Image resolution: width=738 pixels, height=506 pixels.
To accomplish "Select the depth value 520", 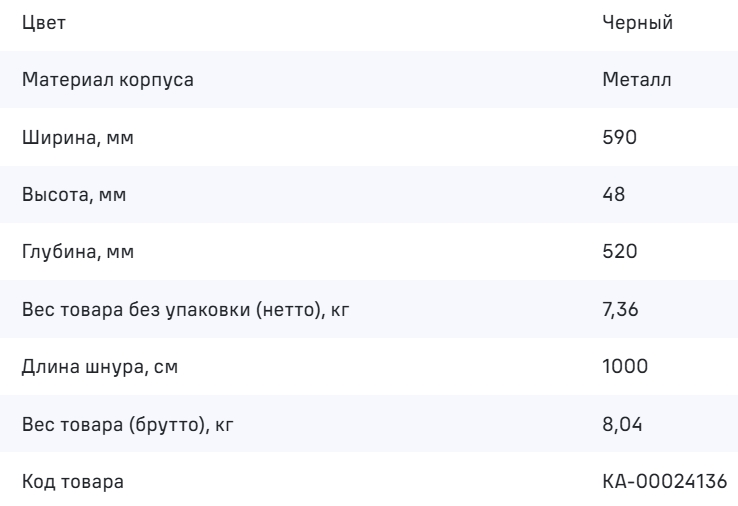I will tap(619, 252).
